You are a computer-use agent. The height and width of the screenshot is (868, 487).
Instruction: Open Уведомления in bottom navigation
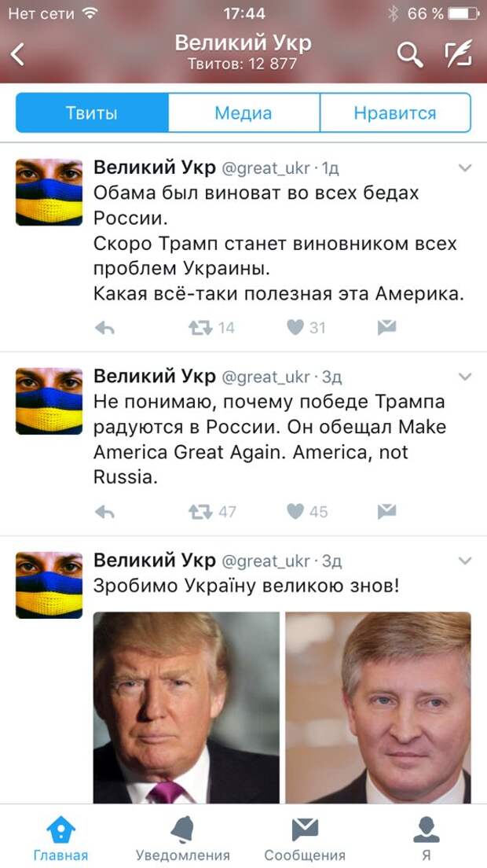183,839
